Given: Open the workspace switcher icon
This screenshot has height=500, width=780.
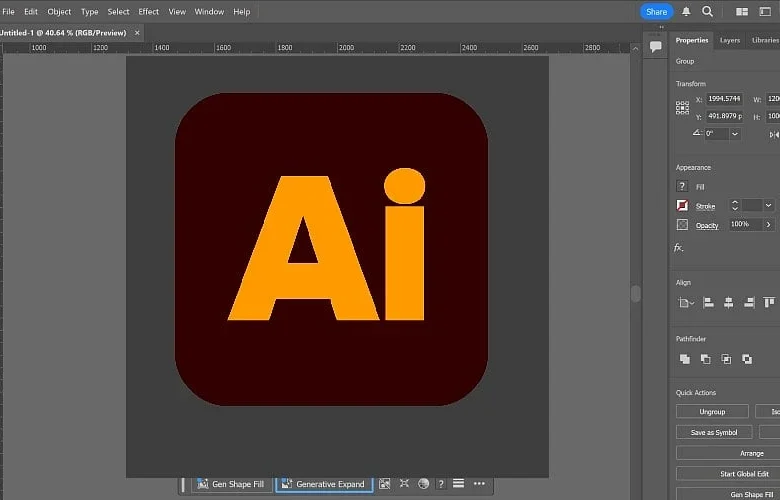Looking at the screenshot, I should pos(765,11).
